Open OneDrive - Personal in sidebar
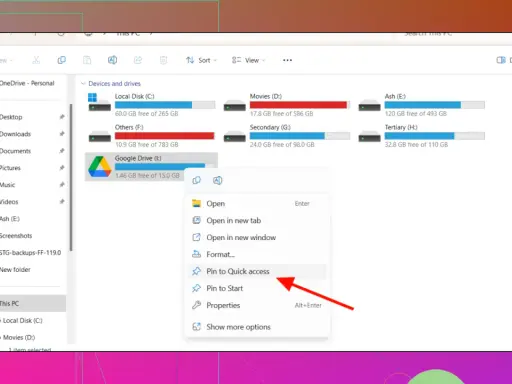This screenshot has width=512, height=384. [27, 83]
